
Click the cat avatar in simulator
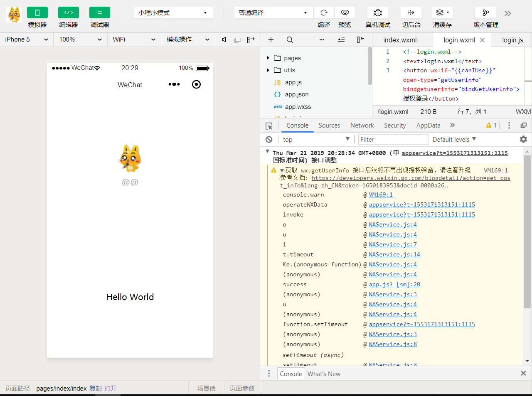[130, 159]
